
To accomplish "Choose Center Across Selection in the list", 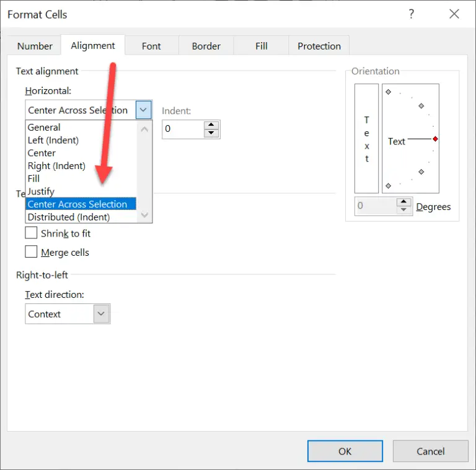I will [81, 204].
